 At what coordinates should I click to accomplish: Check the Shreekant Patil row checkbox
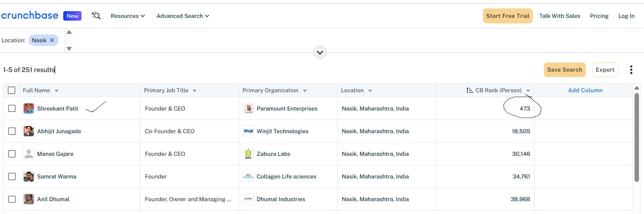(12, 109)
